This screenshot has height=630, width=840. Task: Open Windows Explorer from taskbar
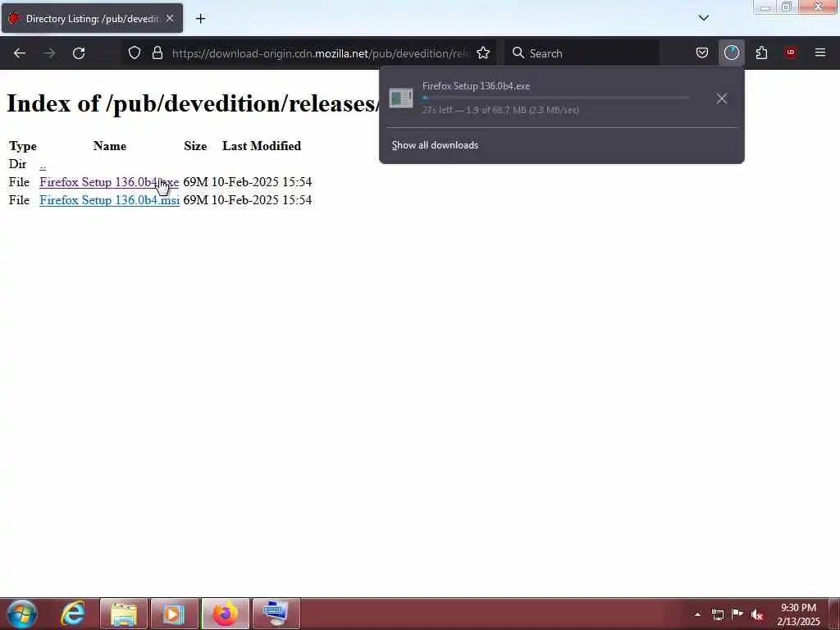point(123,614)
